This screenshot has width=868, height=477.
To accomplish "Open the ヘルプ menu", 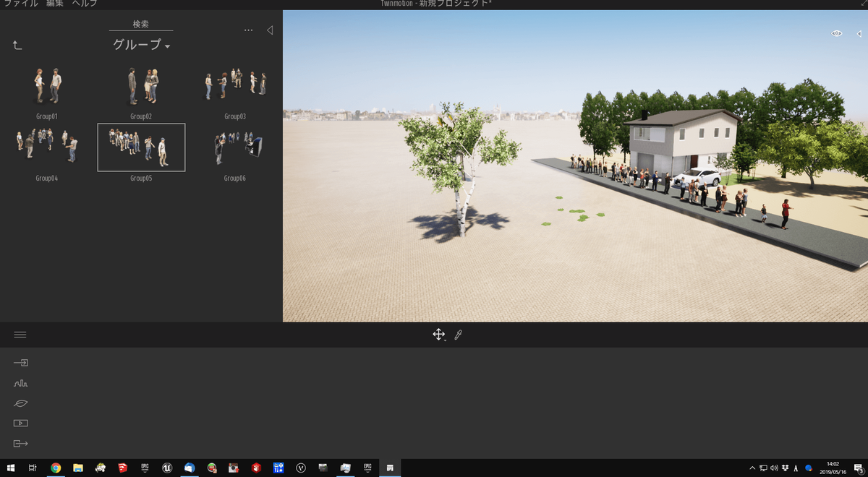I will (85, 4).
